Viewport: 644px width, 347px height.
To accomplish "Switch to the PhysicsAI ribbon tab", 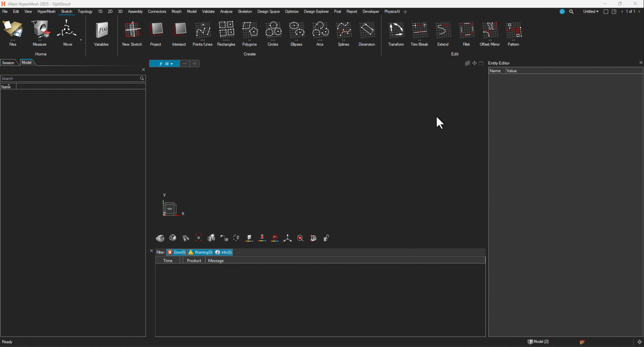I will coord(392,11).
